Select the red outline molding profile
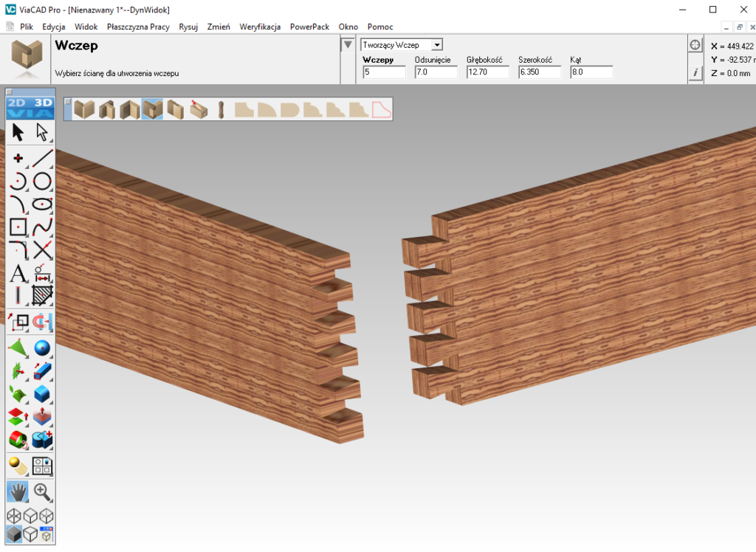 click(x=381, y=109)
